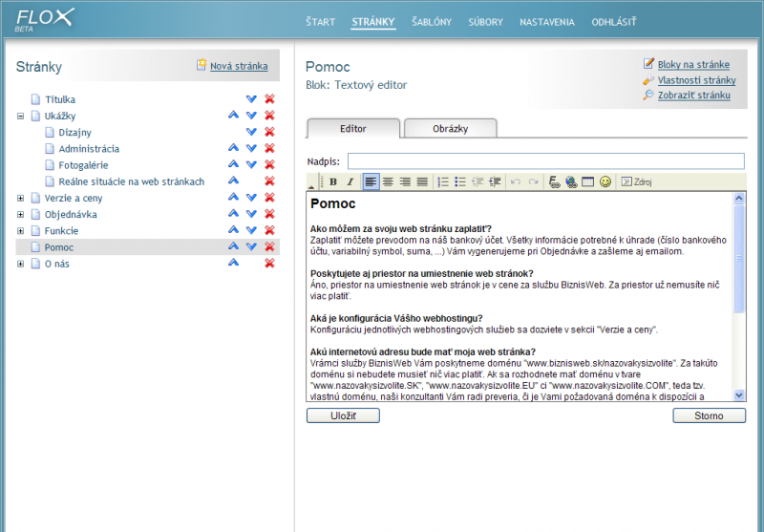Move Administrácia page down
This screenshot has width=764, height=532.
pos(251,148)
